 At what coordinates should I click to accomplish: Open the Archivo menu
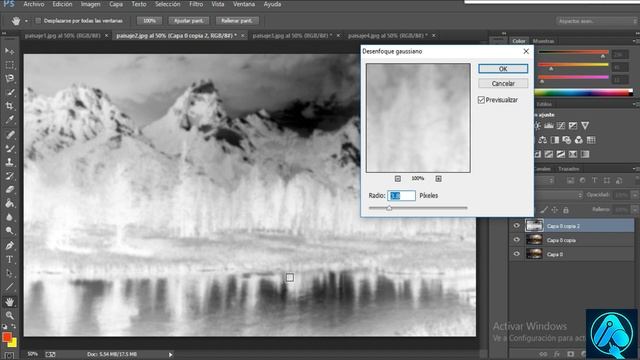point(33,4)
